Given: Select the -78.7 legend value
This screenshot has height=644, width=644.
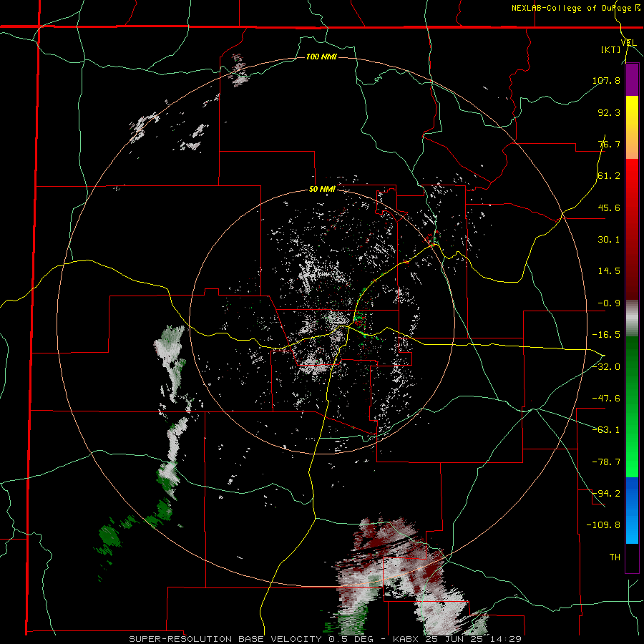Looking at the screenshot, I should pyautogui.click(x=606, y=462).
